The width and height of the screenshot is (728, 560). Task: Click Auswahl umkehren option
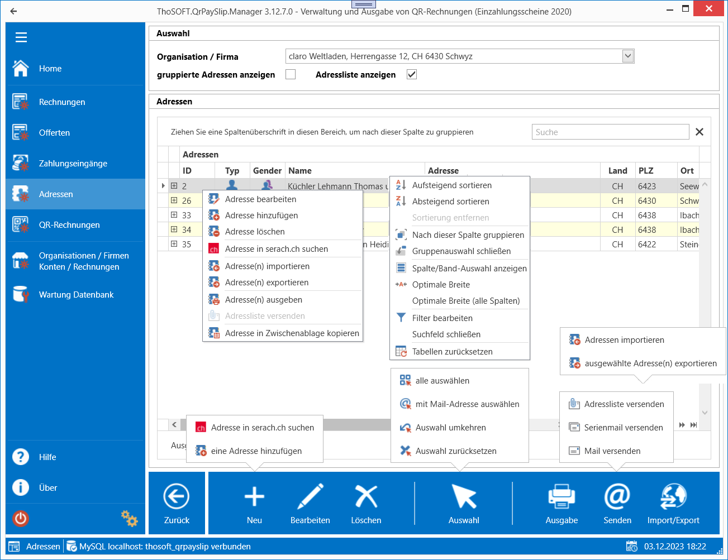click(459, 428)
